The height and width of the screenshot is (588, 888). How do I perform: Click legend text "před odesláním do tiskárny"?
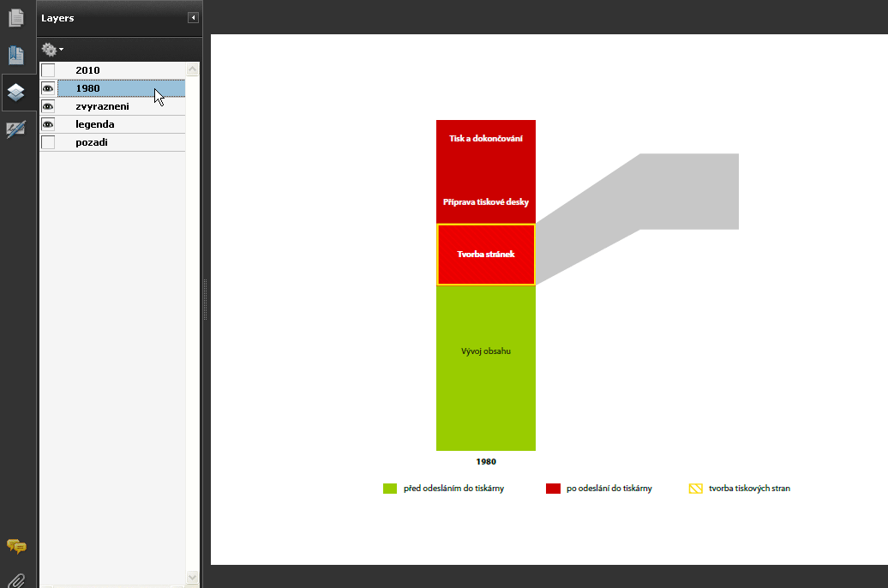pyautogui.click(x=453, y=489)
